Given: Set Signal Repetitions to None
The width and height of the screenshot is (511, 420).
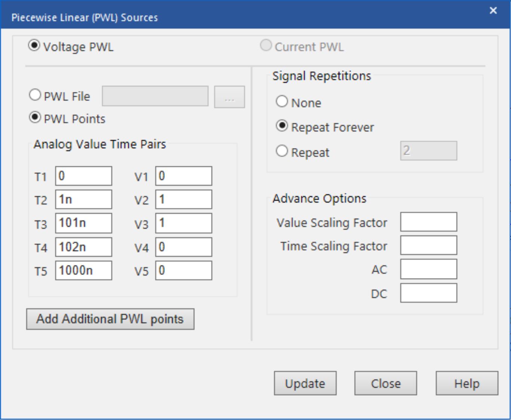Looking at the screenshot, I should click(282, 102).
